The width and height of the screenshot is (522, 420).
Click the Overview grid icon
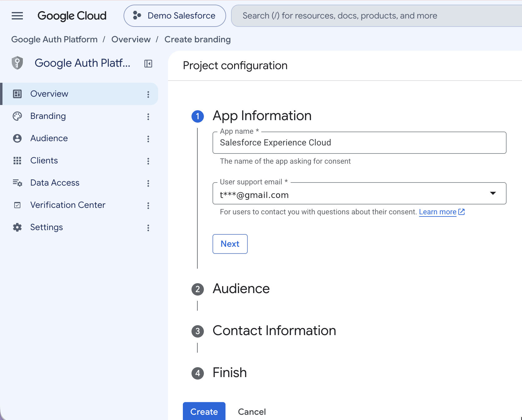tap(17, 94)
